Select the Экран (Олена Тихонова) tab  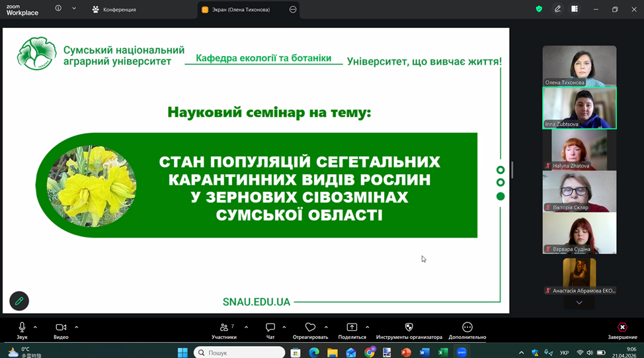click(240, 10)
